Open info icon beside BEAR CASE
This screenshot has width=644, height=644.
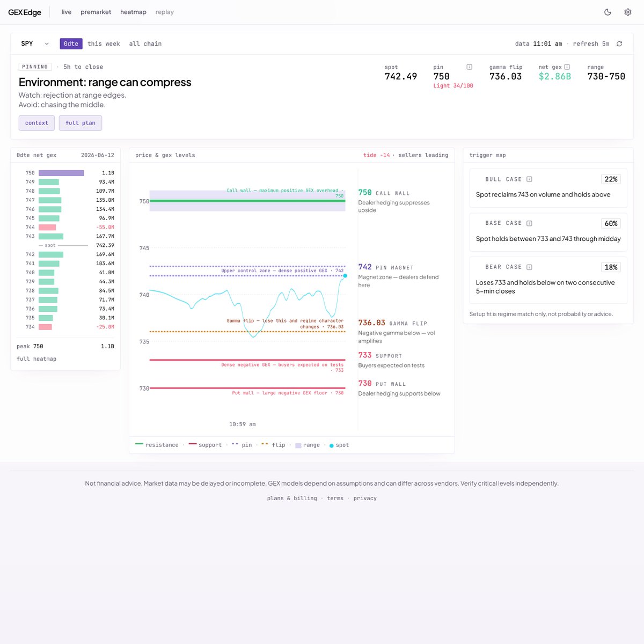[x=529, y=267]
